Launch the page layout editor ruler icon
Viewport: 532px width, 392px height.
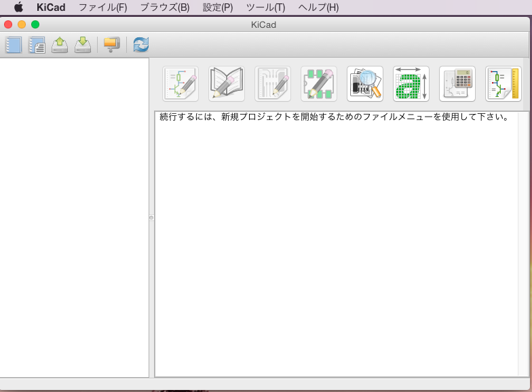click(x=503, y=84)
